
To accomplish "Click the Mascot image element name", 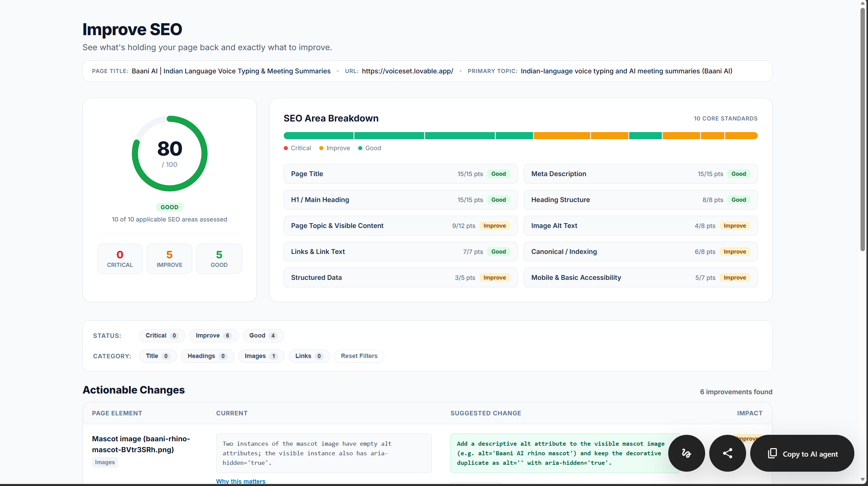I will 141,444.
